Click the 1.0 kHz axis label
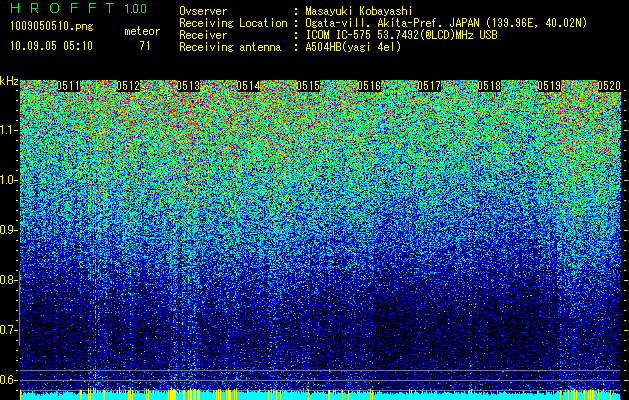The image size is (629, 400). (9, 181)
